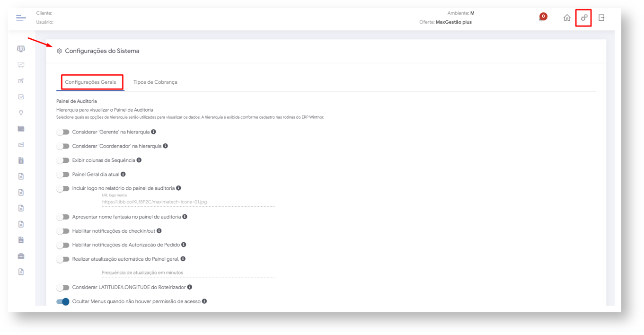Open the dollar invoice sidebar icon

[x=21, y=160]
